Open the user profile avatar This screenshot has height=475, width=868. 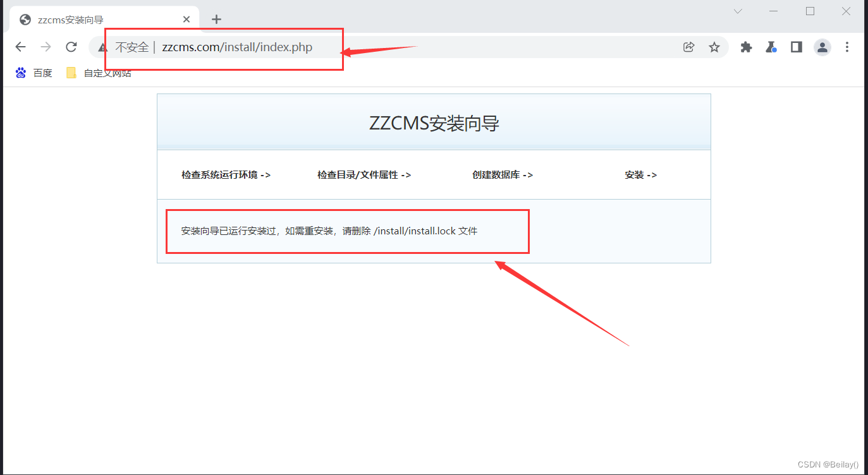coord(822,47)
